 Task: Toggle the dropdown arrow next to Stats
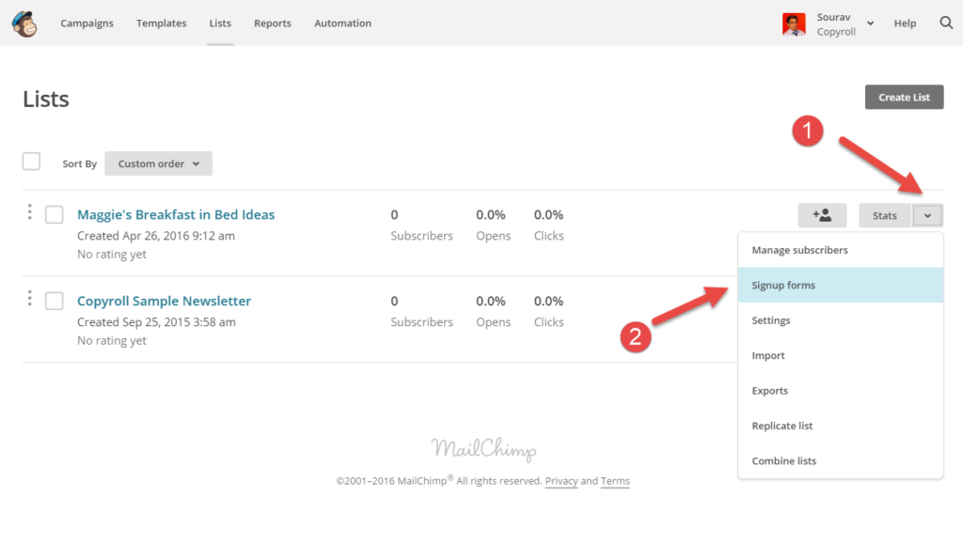click(927, 215)
